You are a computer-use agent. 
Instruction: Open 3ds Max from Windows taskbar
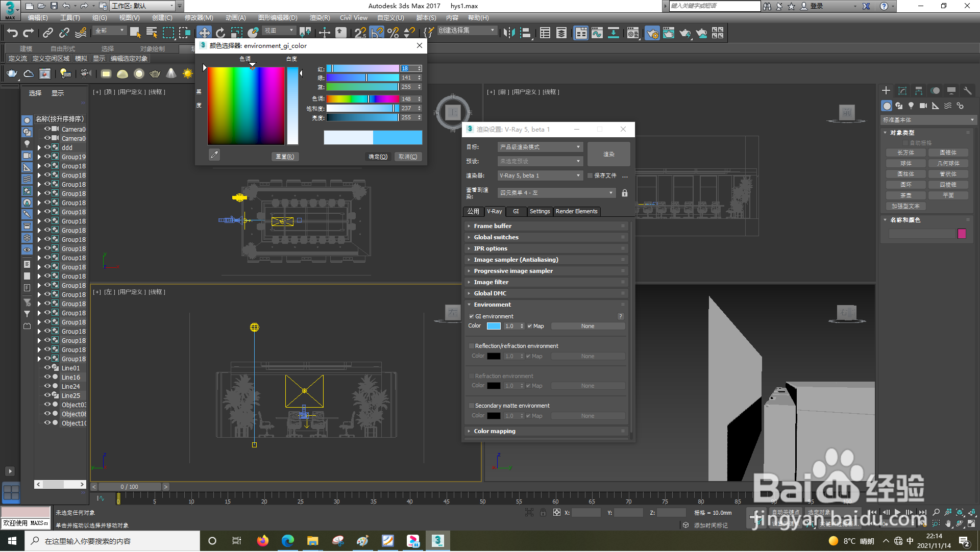[x=437, y=541]
